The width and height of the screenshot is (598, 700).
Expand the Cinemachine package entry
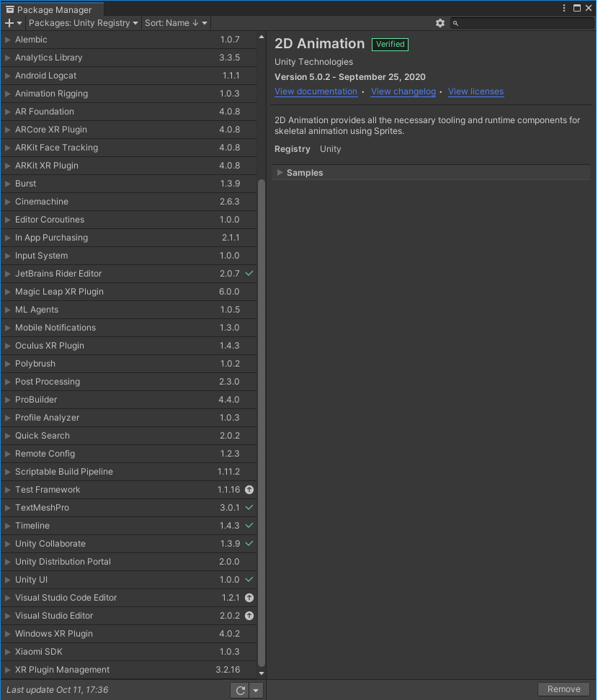pyautogui.click(x=7, y=202)
